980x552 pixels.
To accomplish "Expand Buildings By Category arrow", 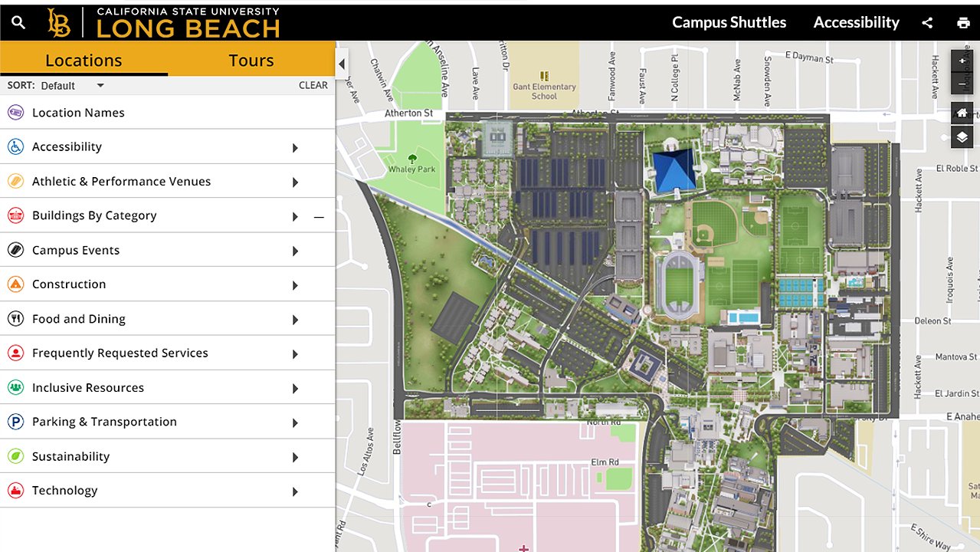I will 295,217.
